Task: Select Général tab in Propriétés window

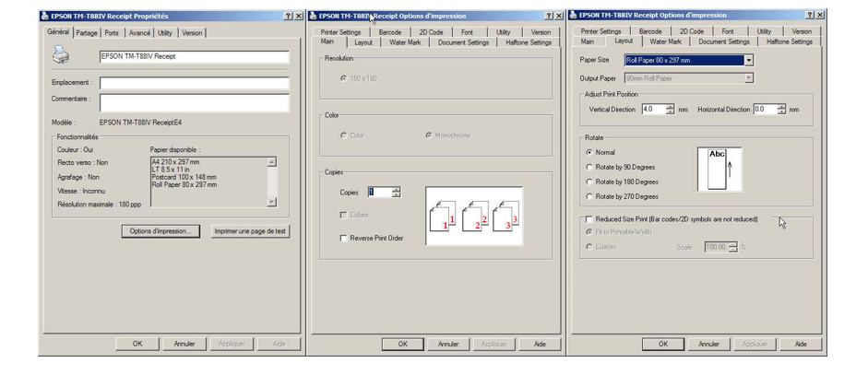Action: pyautogui.click(x=58, y=32)
